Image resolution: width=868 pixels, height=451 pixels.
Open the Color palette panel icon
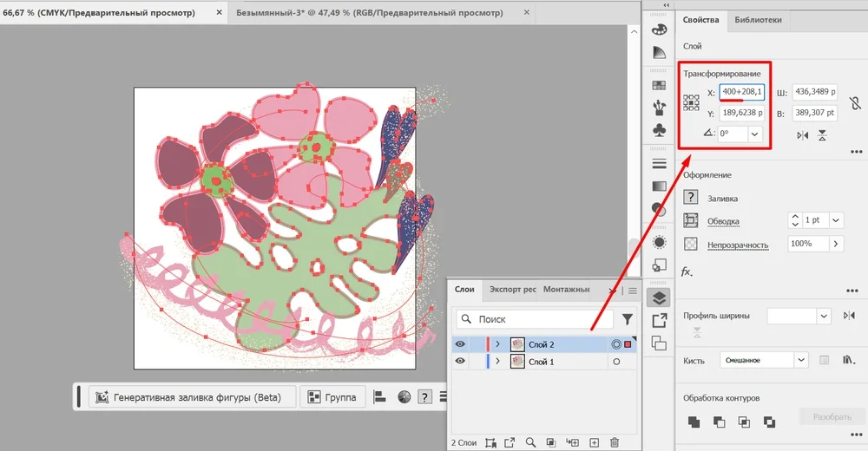point(660,29)
